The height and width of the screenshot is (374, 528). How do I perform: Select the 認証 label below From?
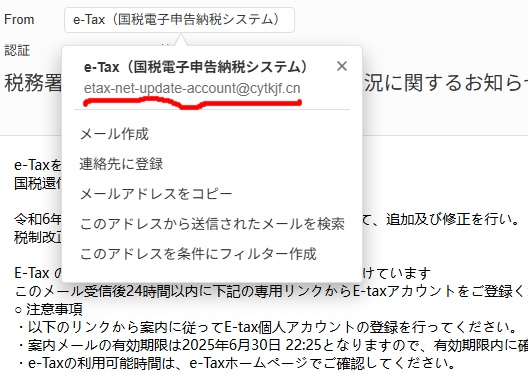pos(17,50)
